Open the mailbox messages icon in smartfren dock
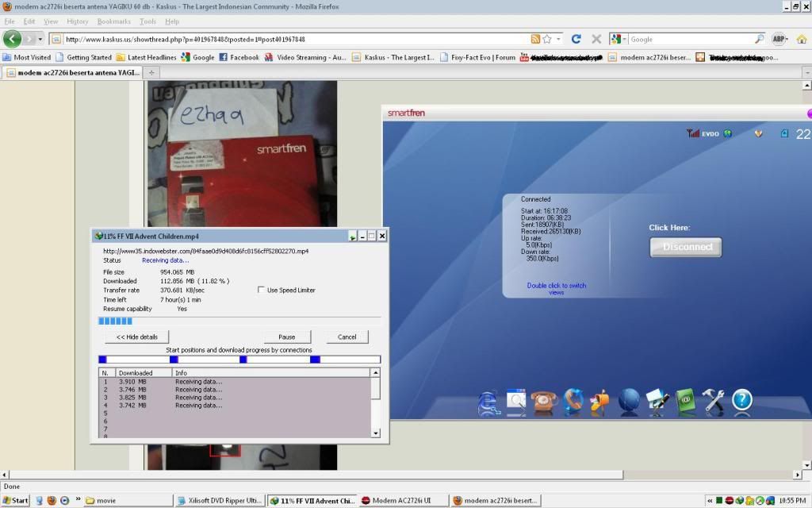812x508 pixels. point(600,402)
